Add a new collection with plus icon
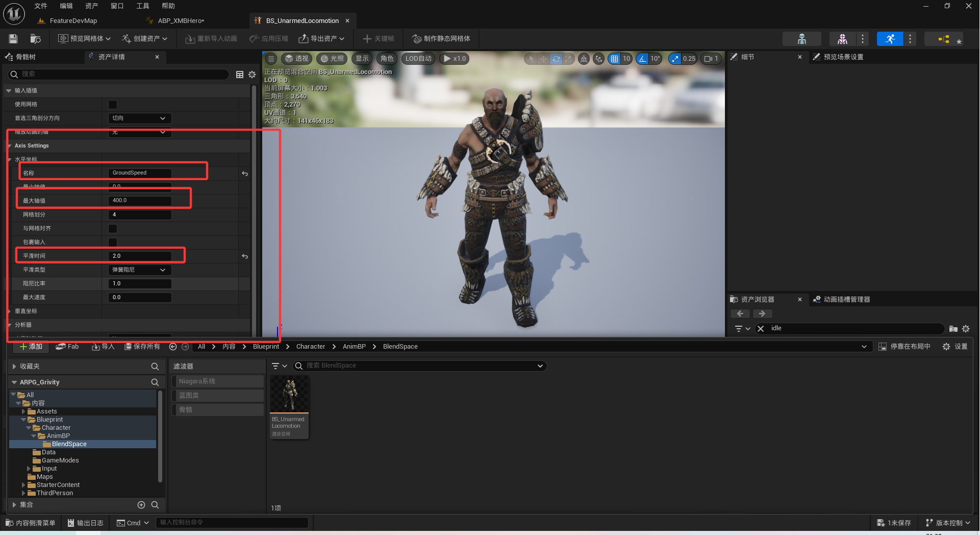Screen dimensions: 980x535 (141, 505)
